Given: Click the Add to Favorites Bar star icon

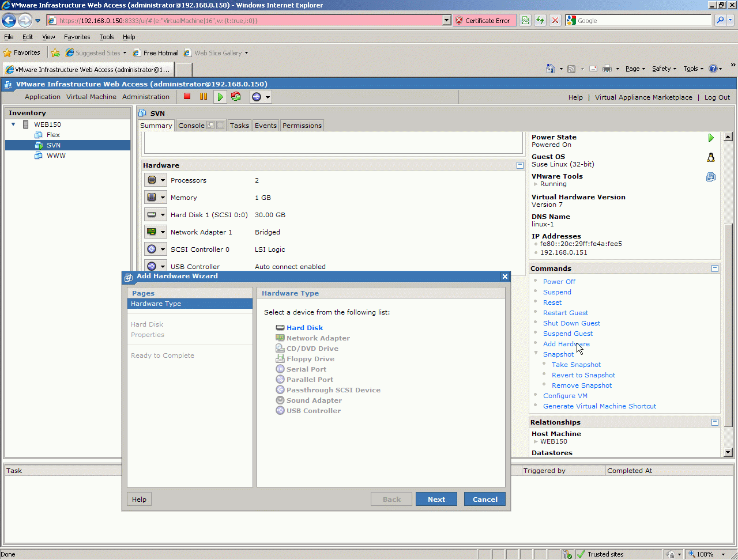Looking at the screenshot, I should pos(55,53).
